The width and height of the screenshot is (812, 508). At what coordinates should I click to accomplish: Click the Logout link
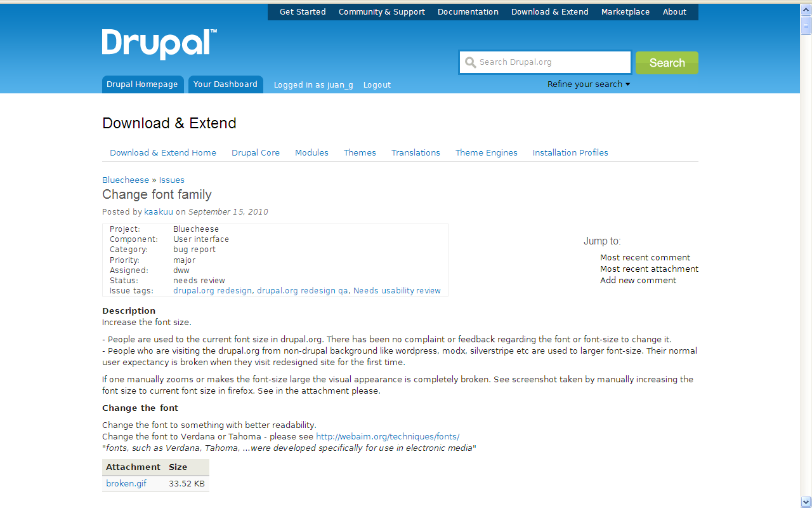[377, 85]
